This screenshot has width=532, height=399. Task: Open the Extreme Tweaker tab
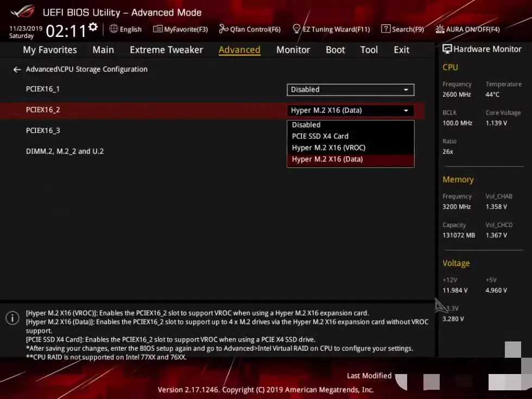[166, 50]
